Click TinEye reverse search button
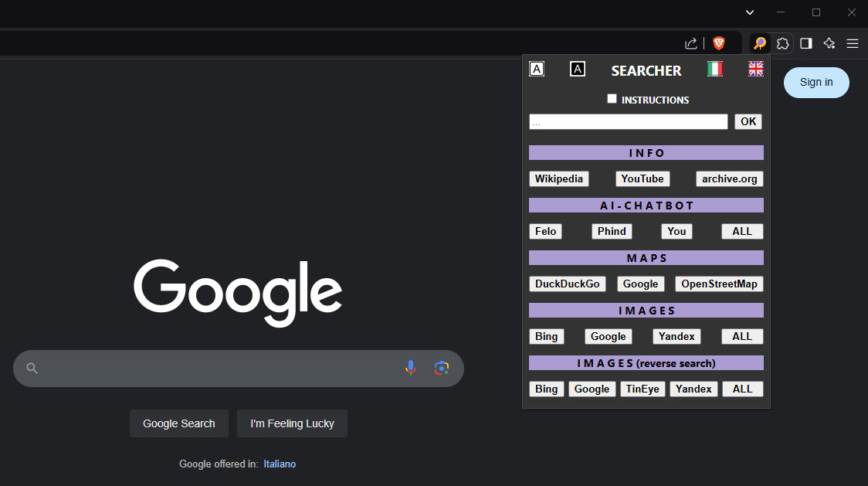This screenshot has width=868, height=486. pos(643,389)
